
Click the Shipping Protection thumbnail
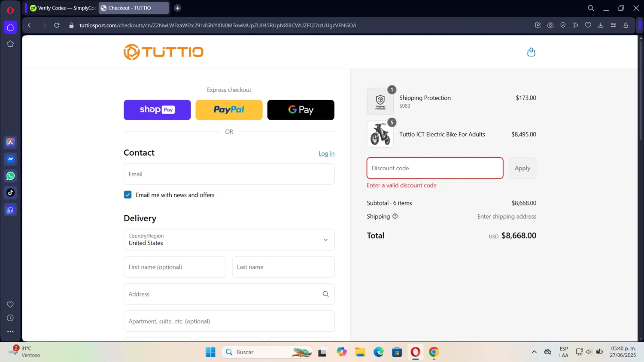pos(380,101)
